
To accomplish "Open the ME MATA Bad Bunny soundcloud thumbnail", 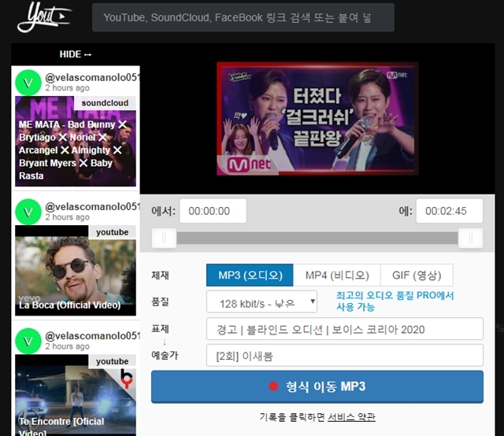I will click(76, 141).
